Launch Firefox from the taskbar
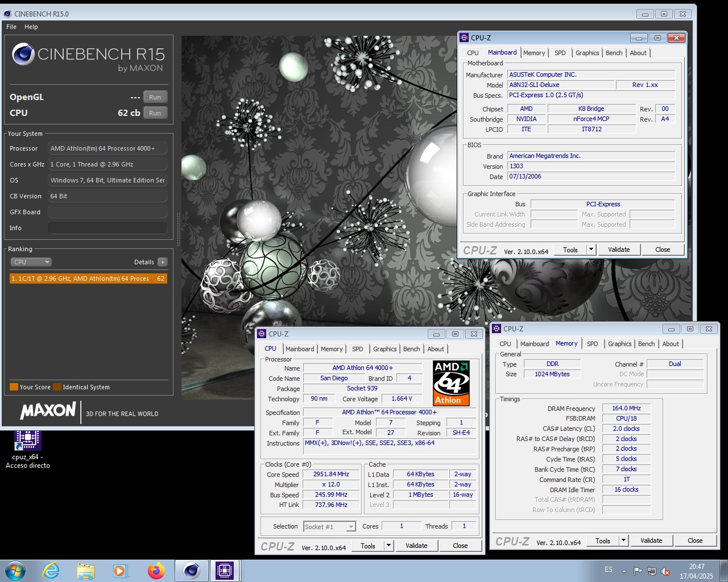The height and width of the screenshot is (582, 728). (156, 571)
